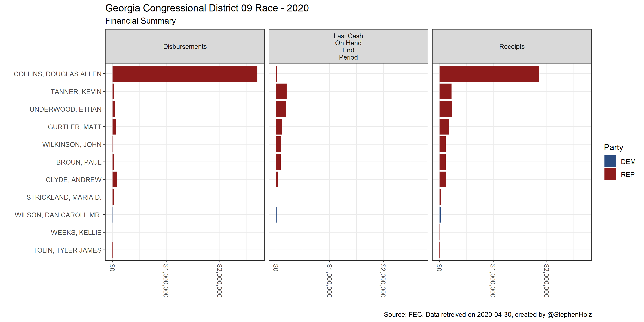This screenshot has width=644, height=322.
Task: Click the FEC source caption
Action: pos(487,314)
